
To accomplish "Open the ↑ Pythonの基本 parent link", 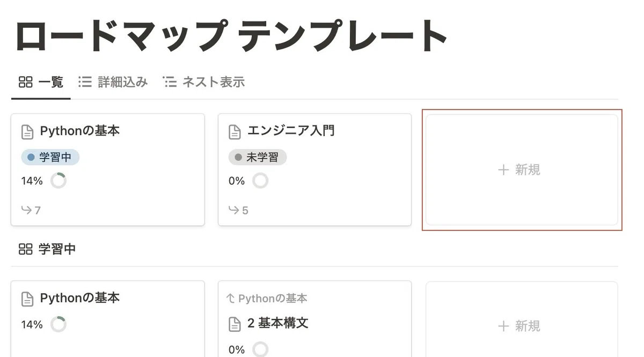I will click(x=267, y=298).
